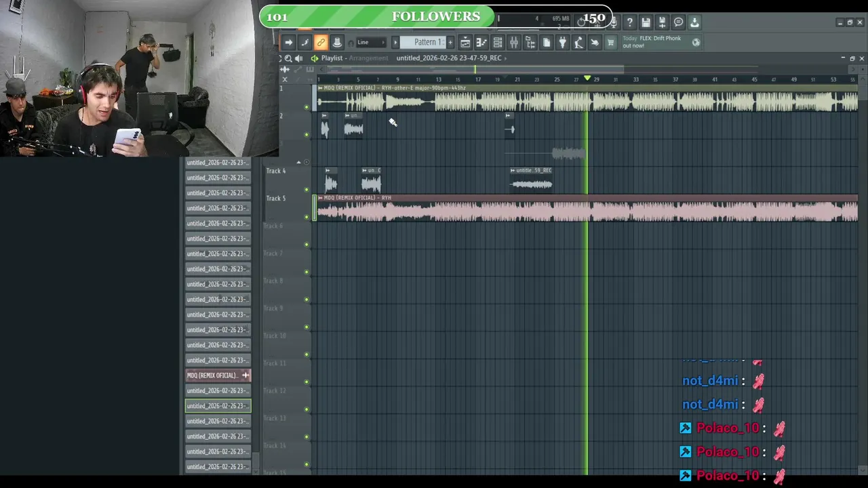
Task: Select the Track 4 header label
Action: pos(276,171)
